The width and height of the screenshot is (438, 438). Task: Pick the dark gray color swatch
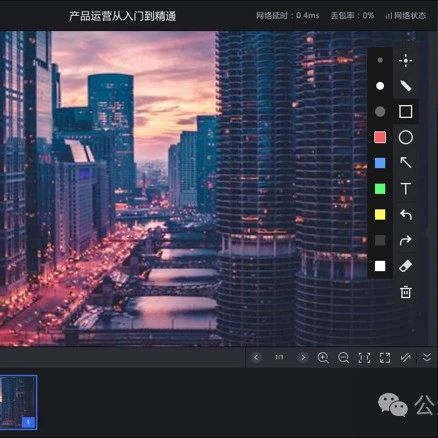point(380,240)
